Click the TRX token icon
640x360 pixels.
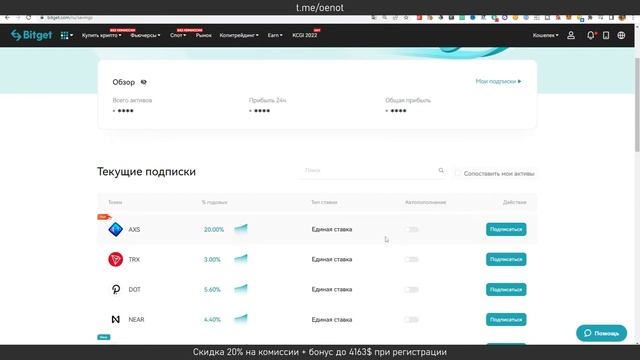[116, 259]
